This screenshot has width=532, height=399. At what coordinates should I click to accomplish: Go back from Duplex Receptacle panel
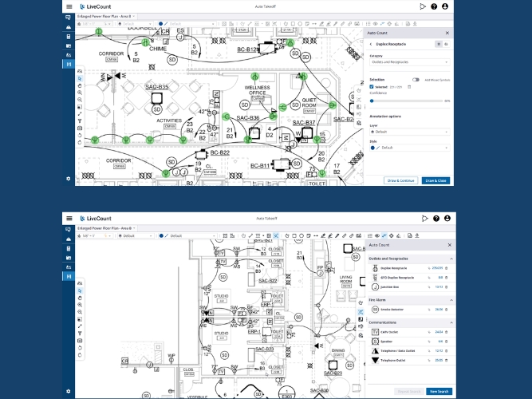[x=371, y=44]
